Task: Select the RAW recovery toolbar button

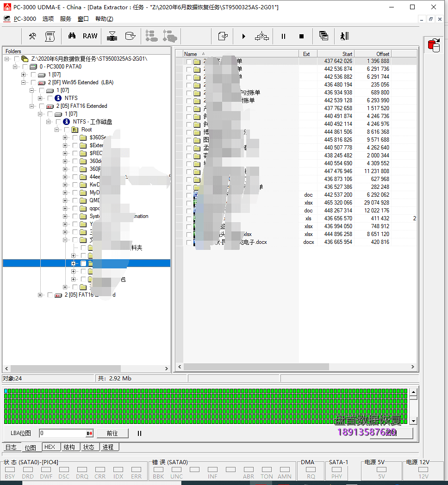Action: [x=90, y=36]
